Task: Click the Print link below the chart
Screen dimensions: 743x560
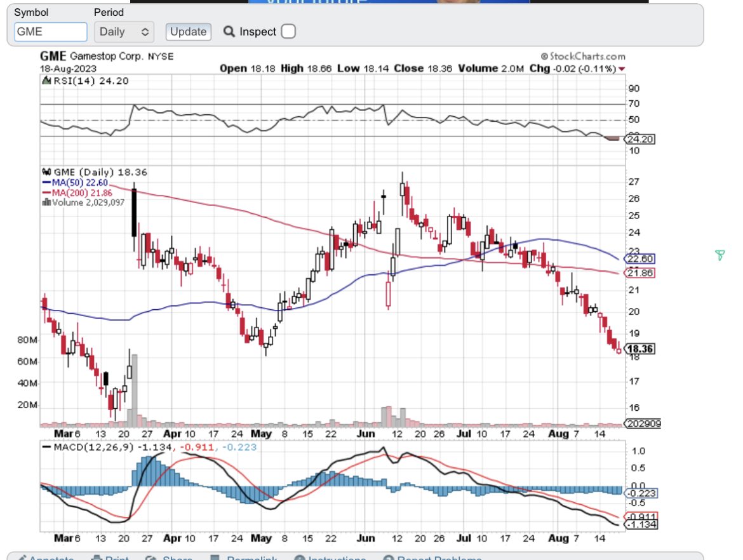Action: 110,557
